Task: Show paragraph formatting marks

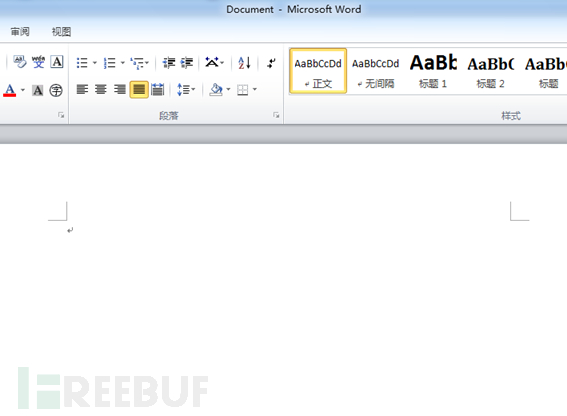Action: click(x=271, y=63)
